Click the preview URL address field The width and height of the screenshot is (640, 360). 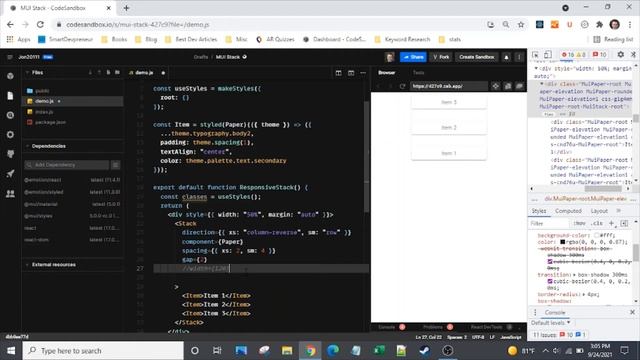point(449,86)
